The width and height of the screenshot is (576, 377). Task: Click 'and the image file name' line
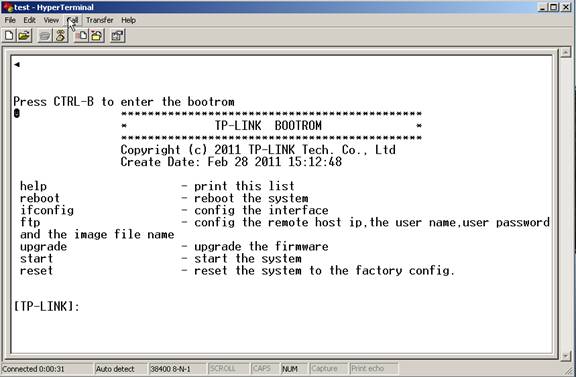click(x=97, y=234)
